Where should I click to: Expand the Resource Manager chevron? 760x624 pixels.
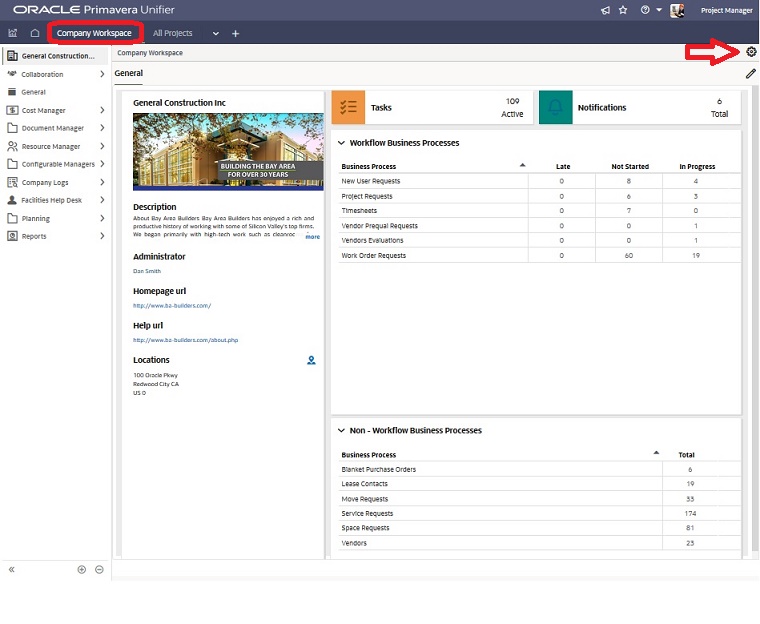coord(102,146)
